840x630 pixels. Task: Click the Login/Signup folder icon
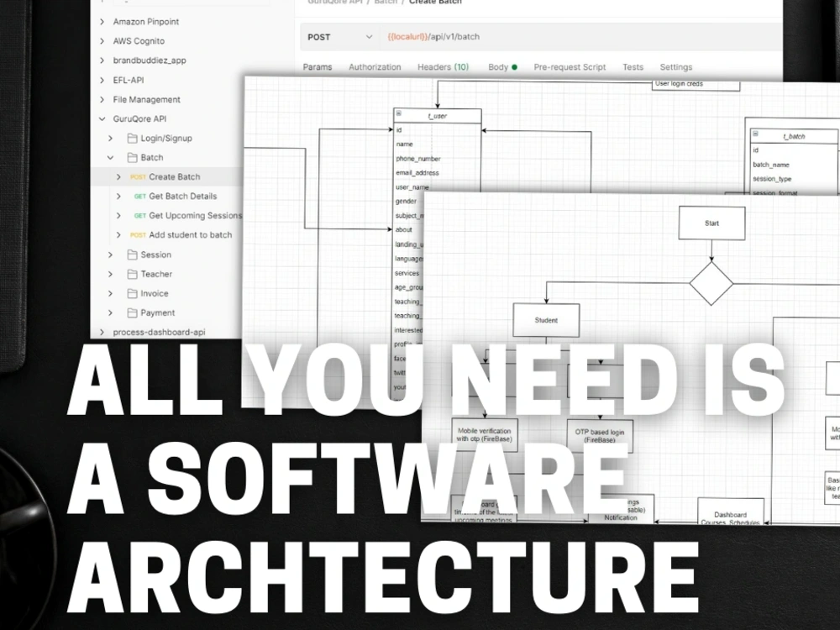tap(132, 138)
